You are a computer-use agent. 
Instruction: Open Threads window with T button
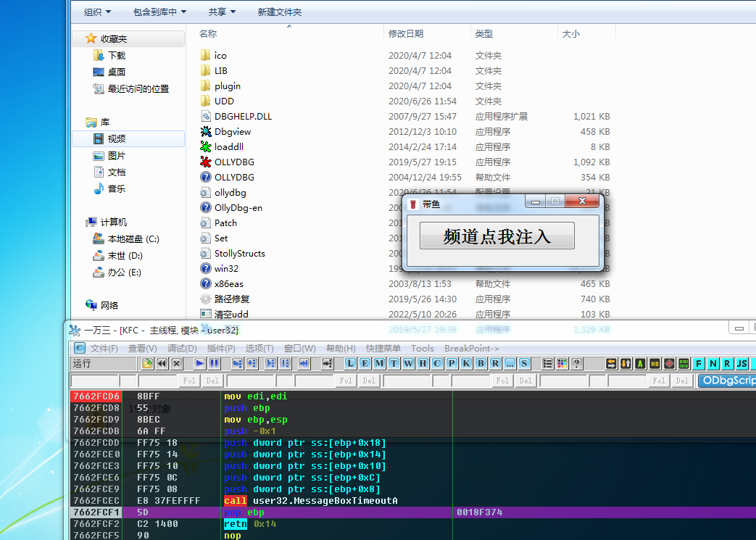[x=394, y=363]
